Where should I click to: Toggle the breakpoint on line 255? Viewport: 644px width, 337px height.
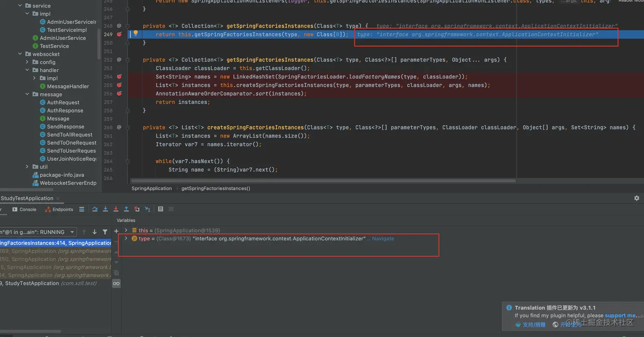[119, 85]
